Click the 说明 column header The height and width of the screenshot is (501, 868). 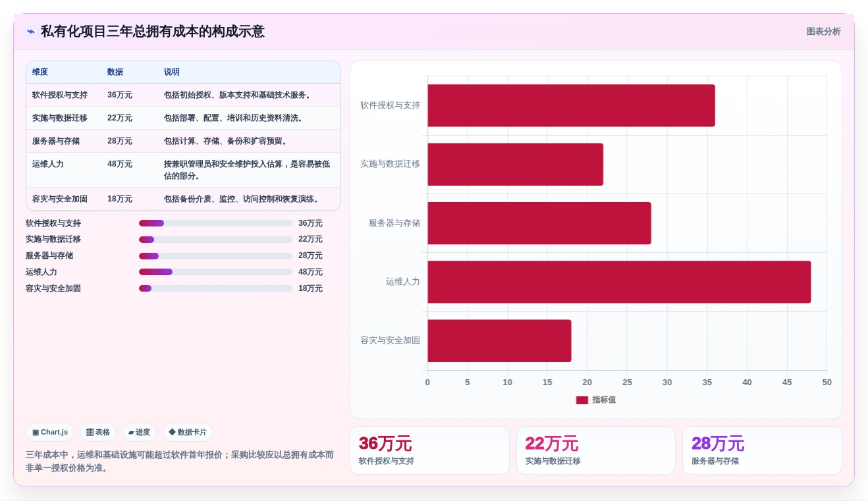(172, 72)
